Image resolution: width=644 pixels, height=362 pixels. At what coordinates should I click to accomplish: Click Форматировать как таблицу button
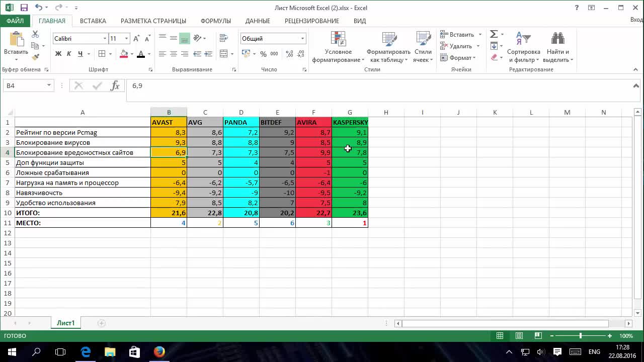[388, 47]
